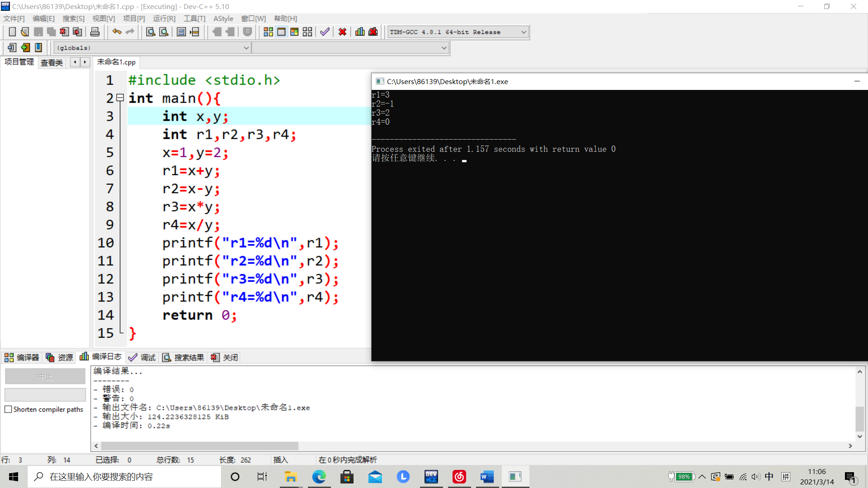Switch to the 查看类 side tab

point(52,62)
